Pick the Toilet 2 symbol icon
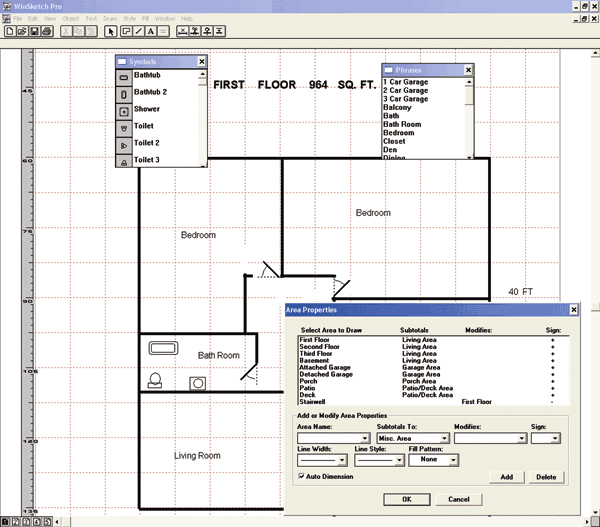 [x=124, y=145]
